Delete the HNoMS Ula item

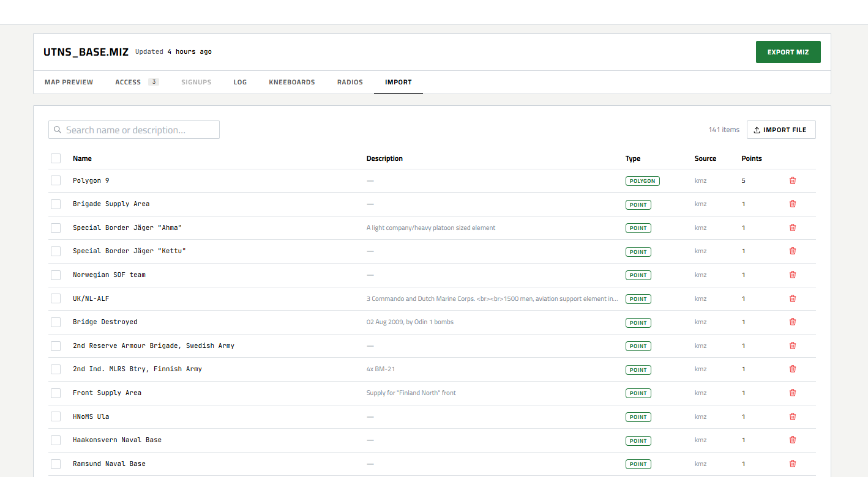pos(793,416)
